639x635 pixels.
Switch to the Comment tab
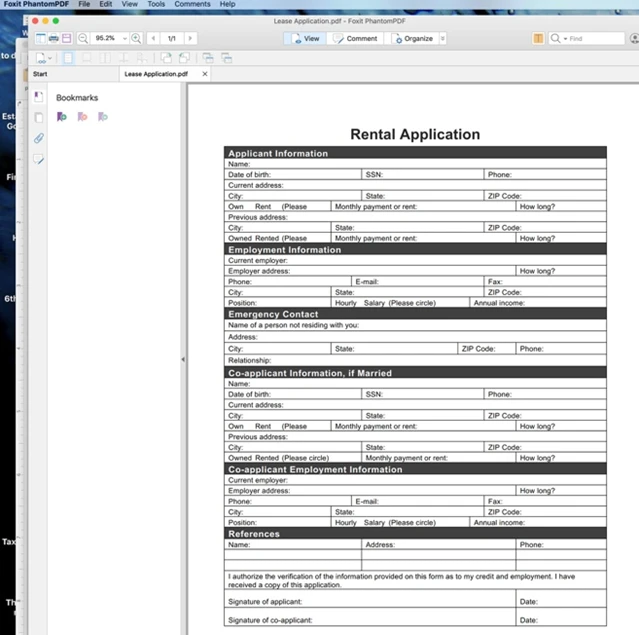[355, 38]
